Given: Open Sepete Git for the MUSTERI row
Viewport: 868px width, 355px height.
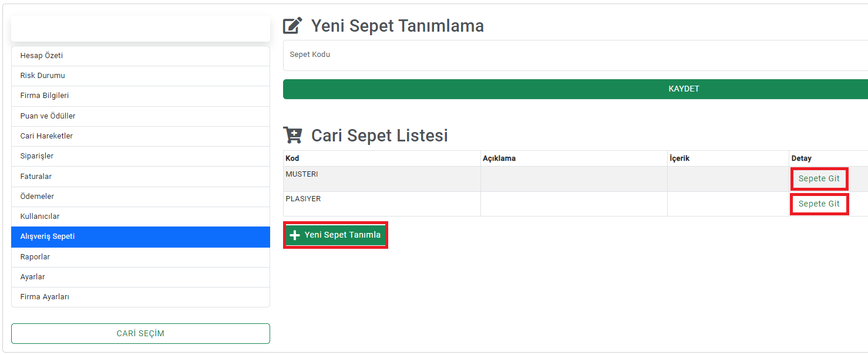Looking at the screenshot, I should (x=819, y=178).
